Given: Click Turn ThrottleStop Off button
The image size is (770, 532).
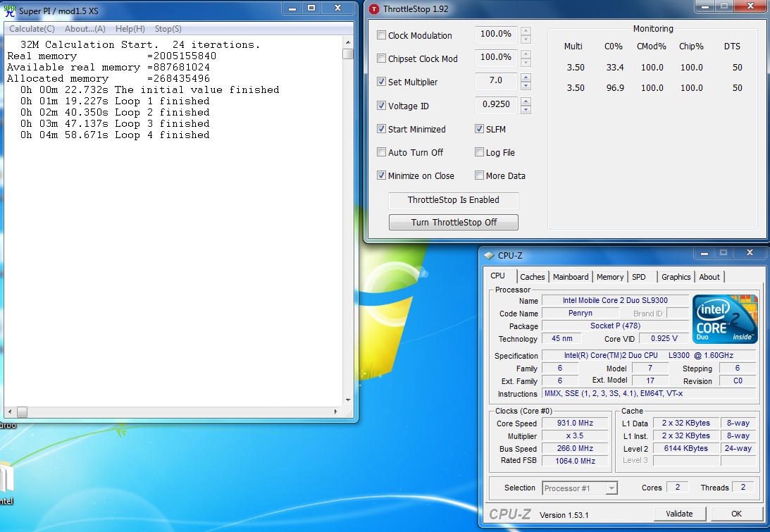Looking at the screenshot, I should click(x=453, y=222).
